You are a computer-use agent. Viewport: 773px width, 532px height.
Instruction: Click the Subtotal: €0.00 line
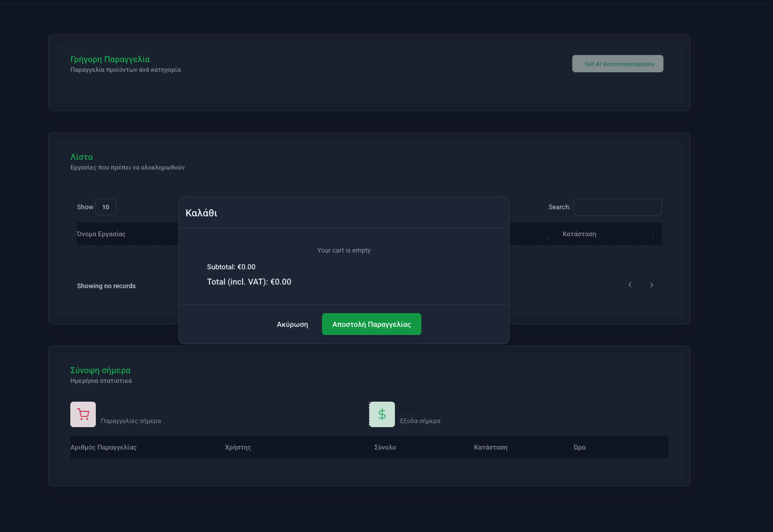tap(231, 267)
